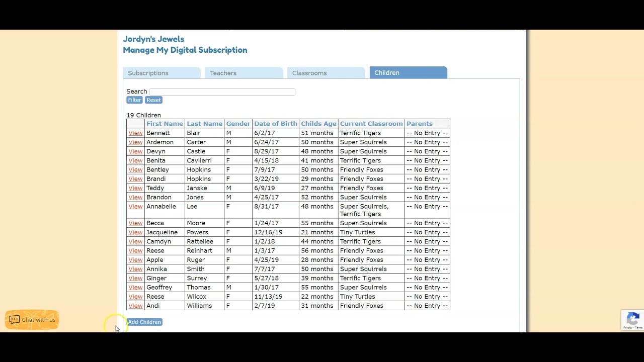
Task: Click the Reset button
Action: pyautogui.click(x=153, y=100)
